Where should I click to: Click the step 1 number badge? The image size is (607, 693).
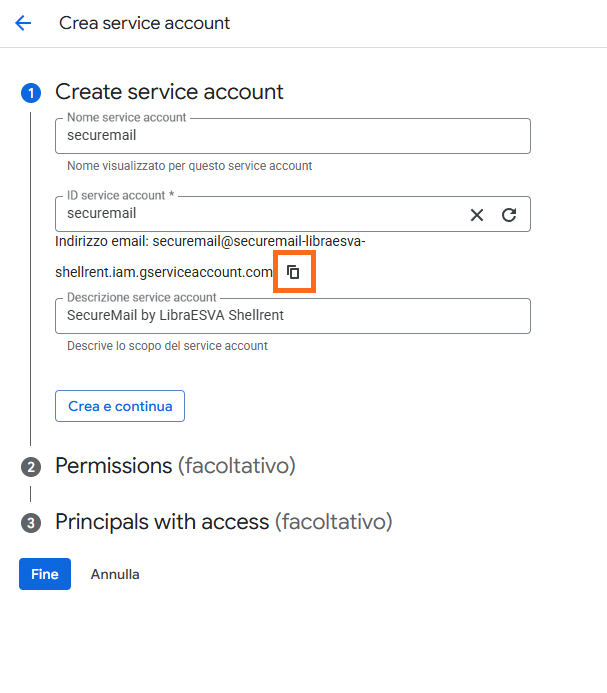(x=30, y=93)
